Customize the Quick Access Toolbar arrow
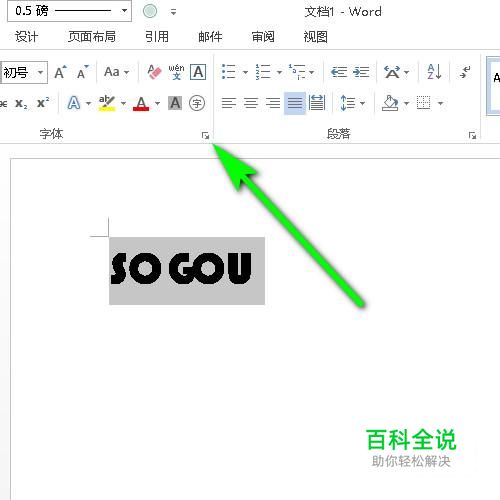This screenshot has height=500, width=500. [173, 12]
